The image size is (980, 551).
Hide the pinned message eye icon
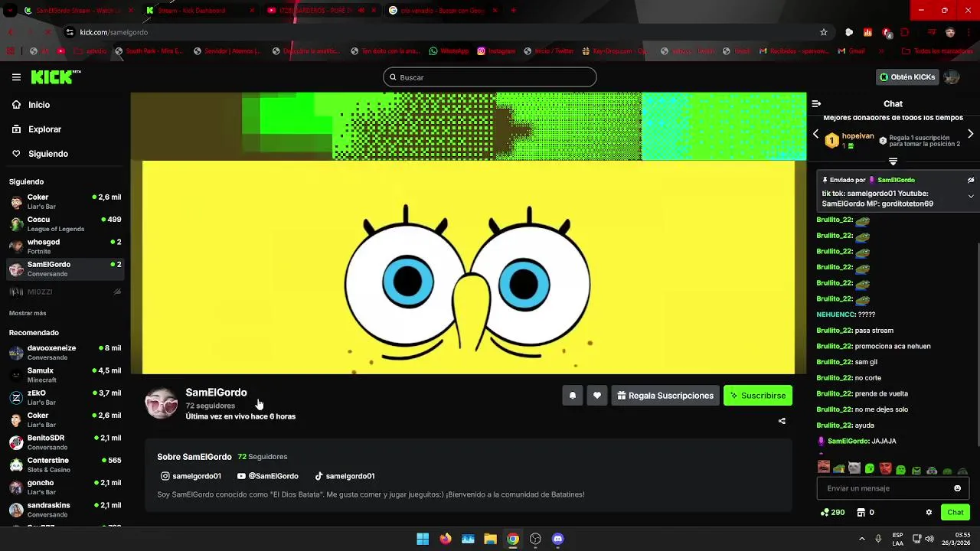pos(970,180)
